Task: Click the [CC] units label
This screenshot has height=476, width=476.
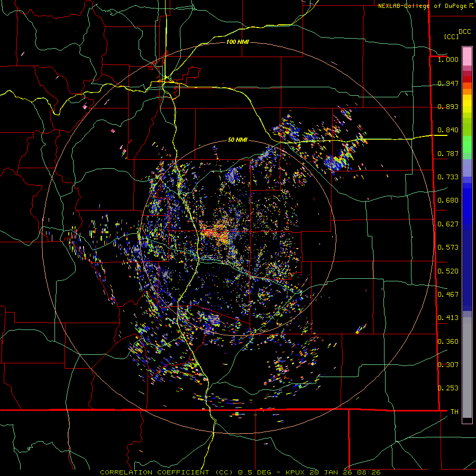Action: (451, 36)
